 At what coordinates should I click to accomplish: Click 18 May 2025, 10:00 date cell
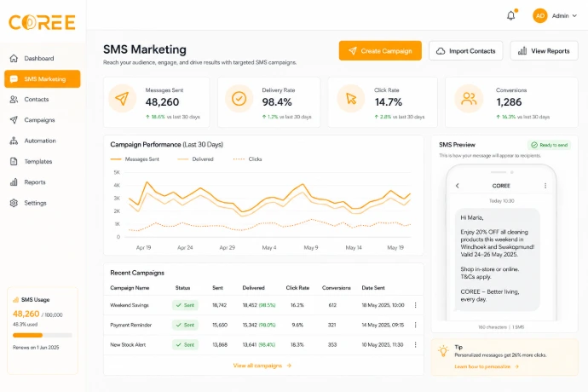point(383,305)
